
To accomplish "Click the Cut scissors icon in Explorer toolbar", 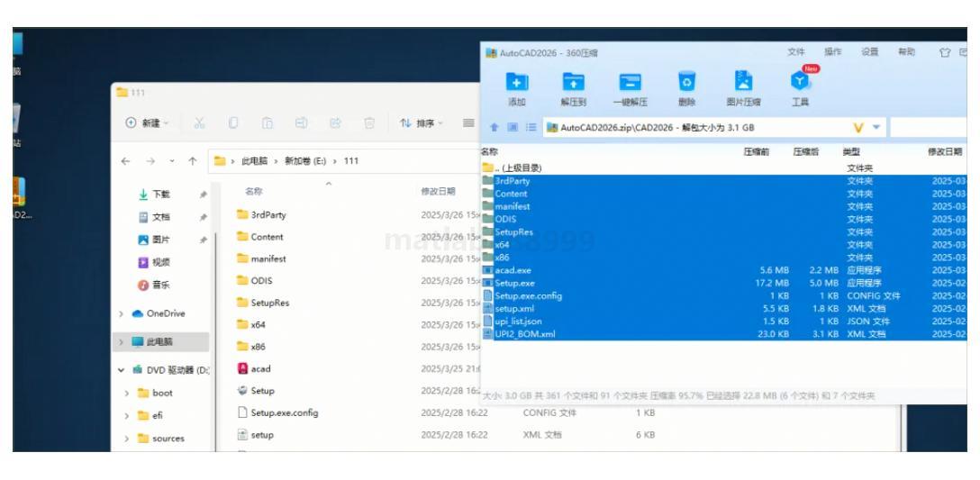I will (x=199, y=123).
